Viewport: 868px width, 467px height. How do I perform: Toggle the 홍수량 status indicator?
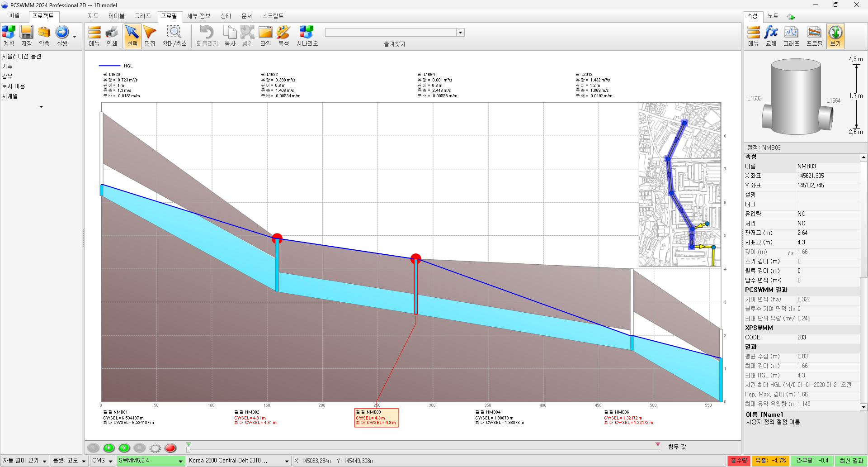point(739,461)
